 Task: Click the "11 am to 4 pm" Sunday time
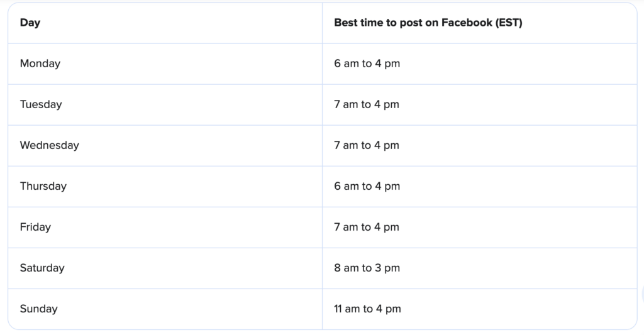tap(367, 309)
